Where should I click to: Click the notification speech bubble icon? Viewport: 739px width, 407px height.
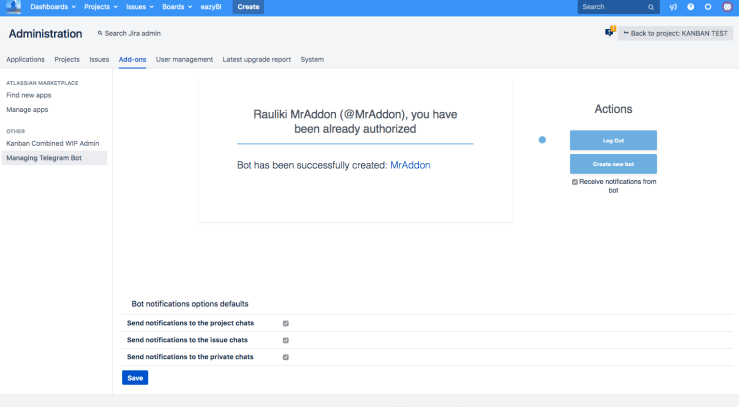(x=609, y=32)
